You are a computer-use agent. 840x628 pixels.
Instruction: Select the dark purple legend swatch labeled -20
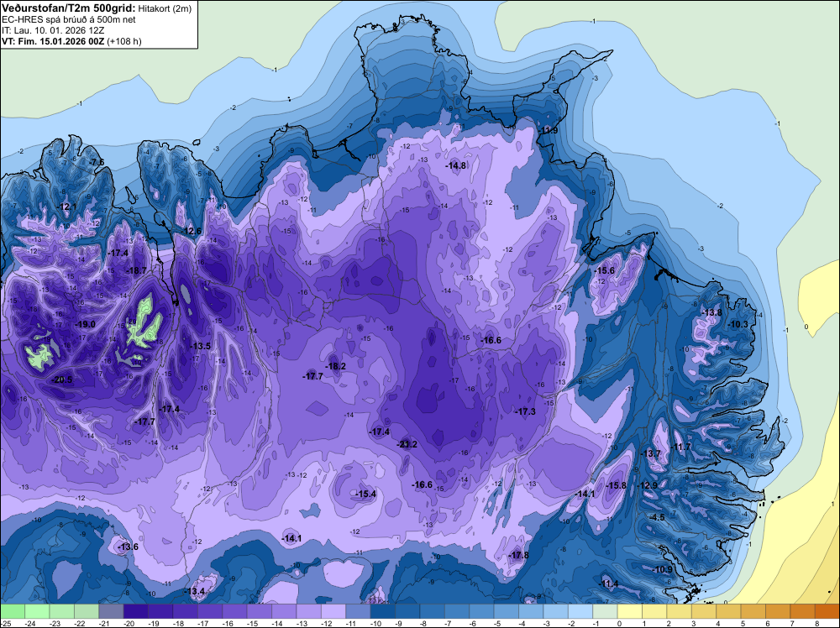(135, 611)
